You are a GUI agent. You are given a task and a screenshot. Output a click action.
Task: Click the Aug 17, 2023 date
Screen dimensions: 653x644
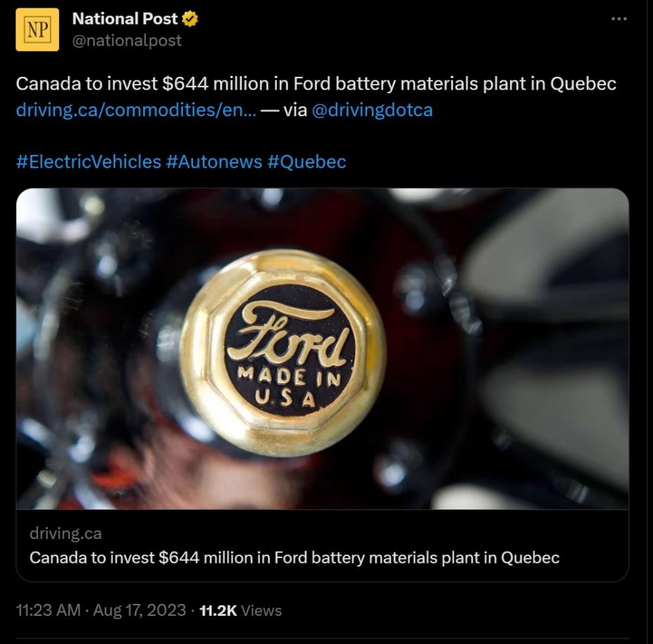point(139,610)
